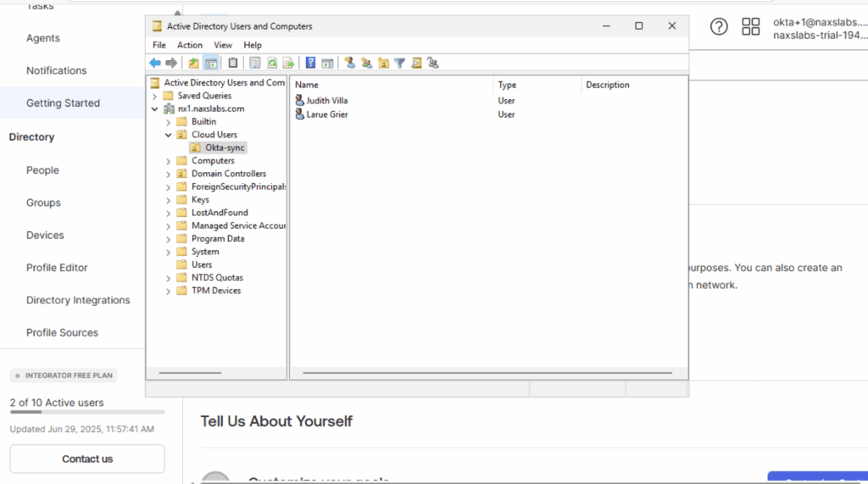Click the clipboard Paste toolbar icon
Image resolution: width=868 pixels, height=484 pixels.
click(x=233, y=63)
